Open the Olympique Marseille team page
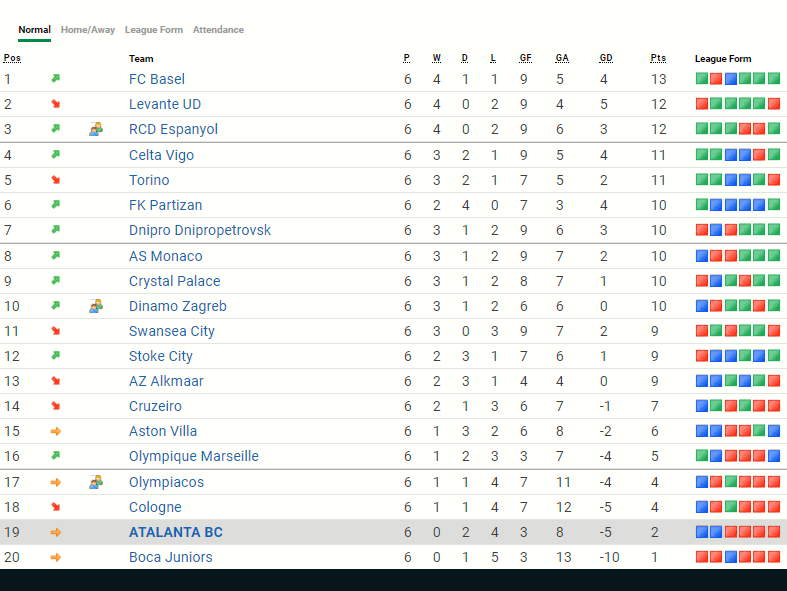Screen dimensions: 787x591 (x=193, y=456)
